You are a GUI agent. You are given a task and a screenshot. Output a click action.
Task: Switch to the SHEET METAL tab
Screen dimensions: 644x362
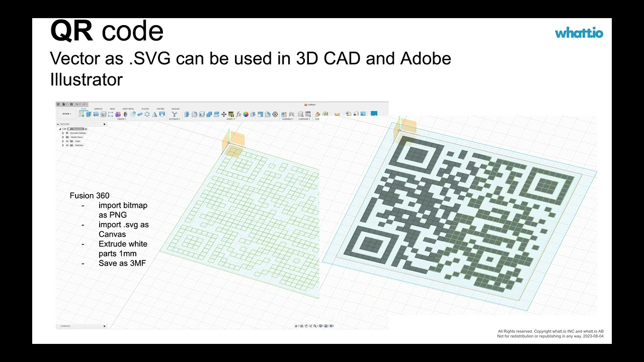coord(128,109)
